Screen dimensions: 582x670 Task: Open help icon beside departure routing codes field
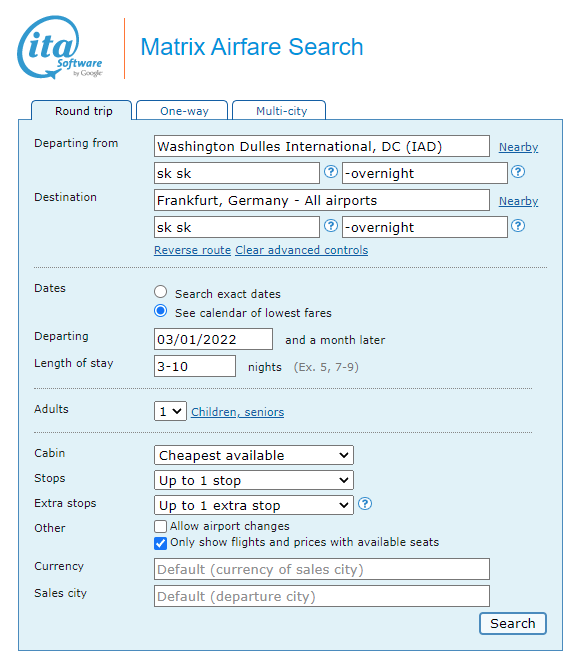(330, 172)
